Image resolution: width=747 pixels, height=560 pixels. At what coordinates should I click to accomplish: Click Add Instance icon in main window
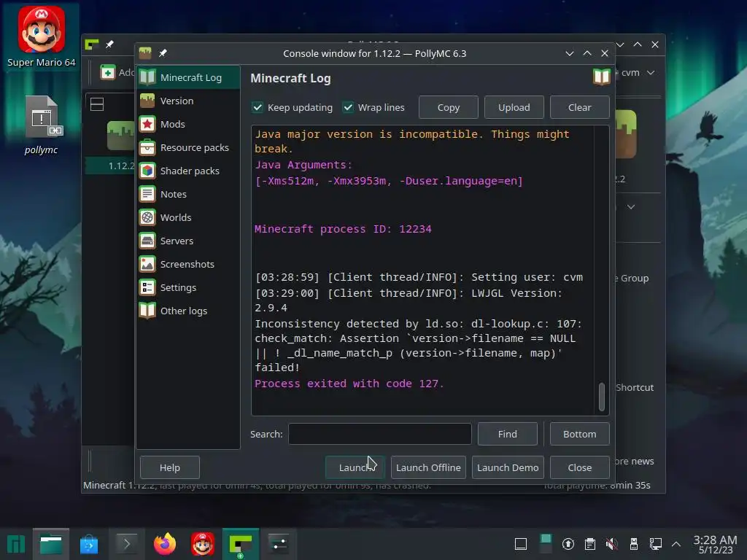click(x=108, y=72)
